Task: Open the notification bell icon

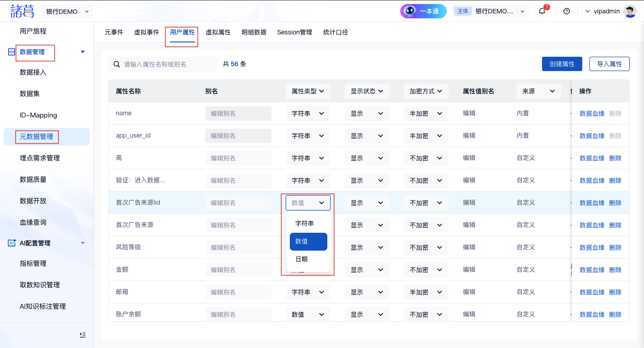Action: (x=542, y=12)
